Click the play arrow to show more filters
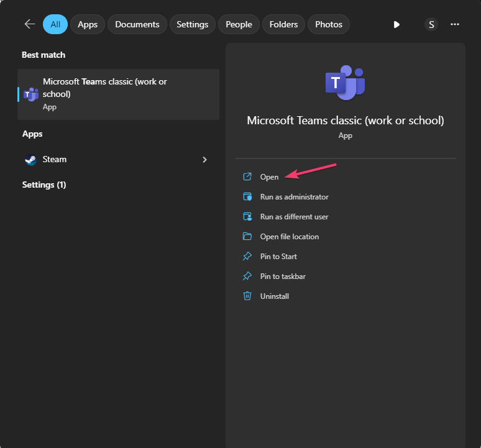 tap(396, 24)
